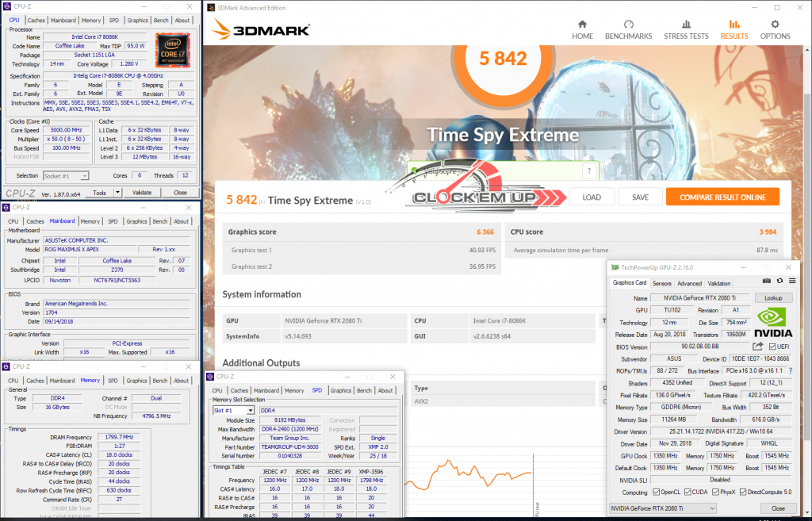Click the Average simulation time per frame row
This screenshot has height=521, width=812.
644,250
